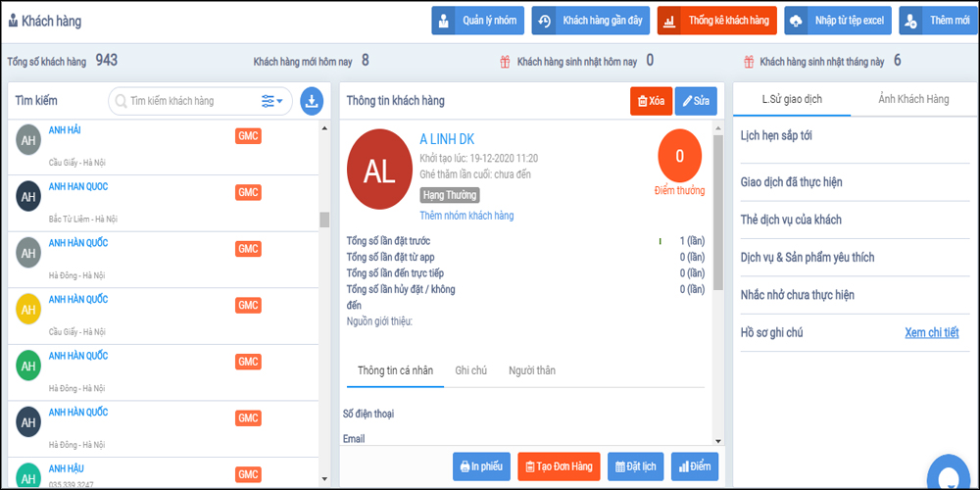The image size is (980, 490).
Task: Click the gift icon beside sinh nhật tháng này
Action: point(748,61)
